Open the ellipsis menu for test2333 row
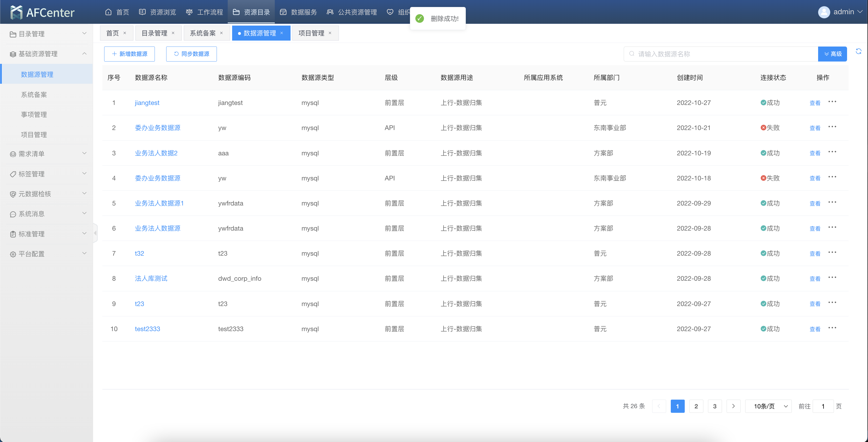This screenshot has height=442, width=868. point(832,328)
